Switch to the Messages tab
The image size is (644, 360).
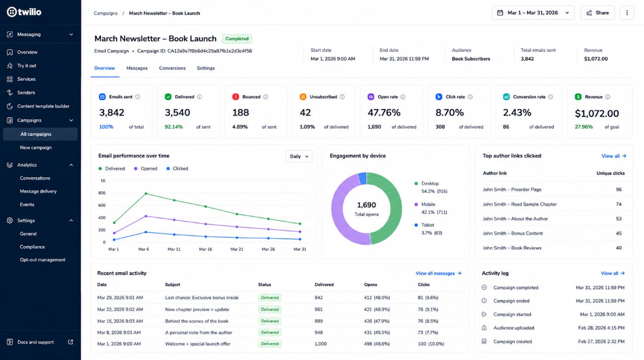(137, 68)
